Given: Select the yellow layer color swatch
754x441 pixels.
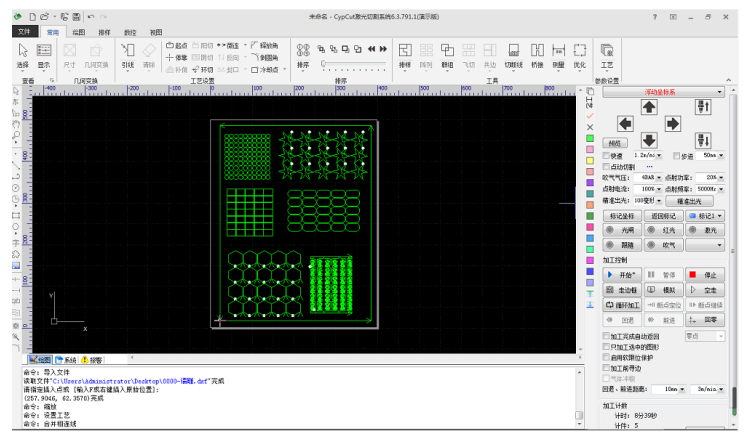Looking at the screenshot, I should (590, 160).
